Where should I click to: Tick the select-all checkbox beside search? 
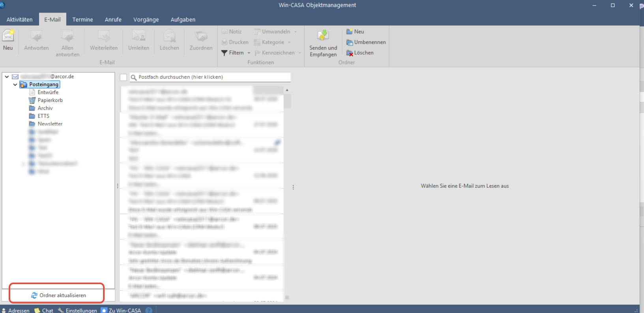pos(124,77)
